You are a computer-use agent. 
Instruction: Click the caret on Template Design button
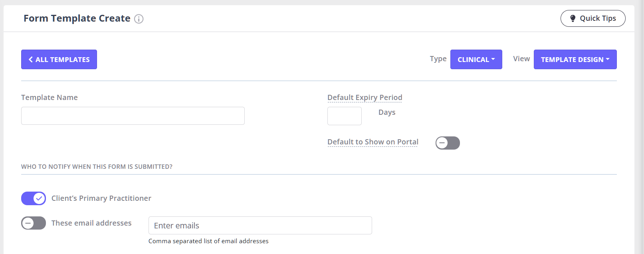click(x=608, y=59)
